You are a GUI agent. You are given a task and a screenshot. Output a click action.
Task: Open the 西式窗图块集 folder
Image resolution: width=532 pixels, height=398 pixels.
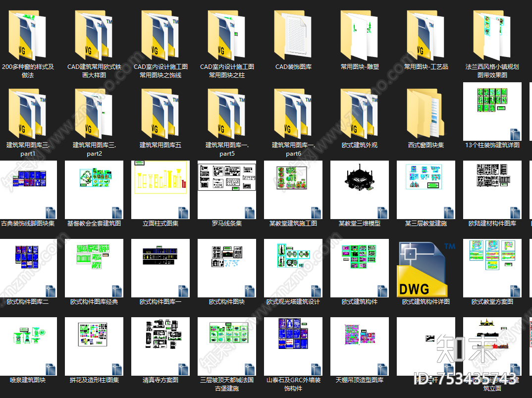pos(426,114)
